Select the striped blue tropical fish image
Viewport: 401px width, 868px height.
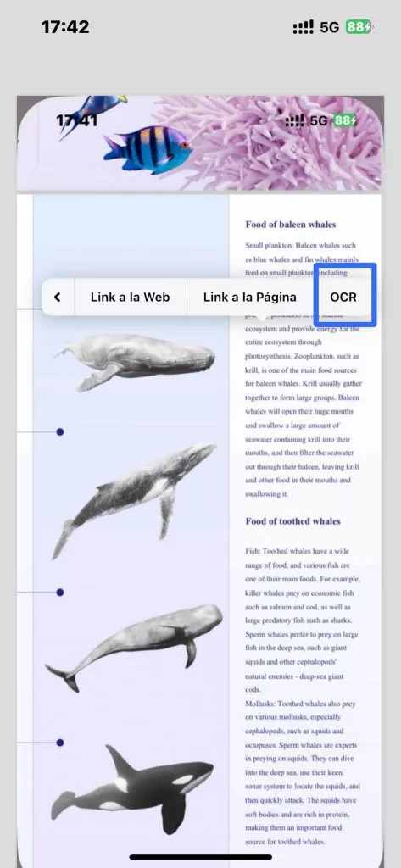147,149
